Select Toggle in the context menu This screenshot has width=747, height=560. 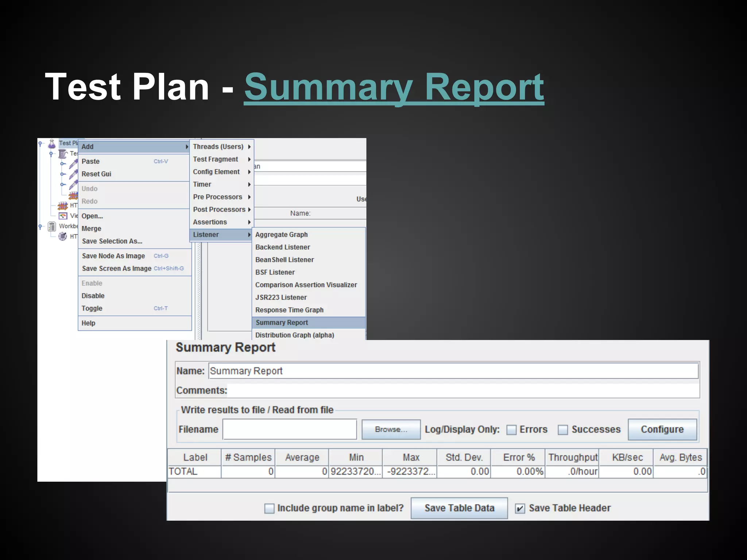[x=135, y=308]
